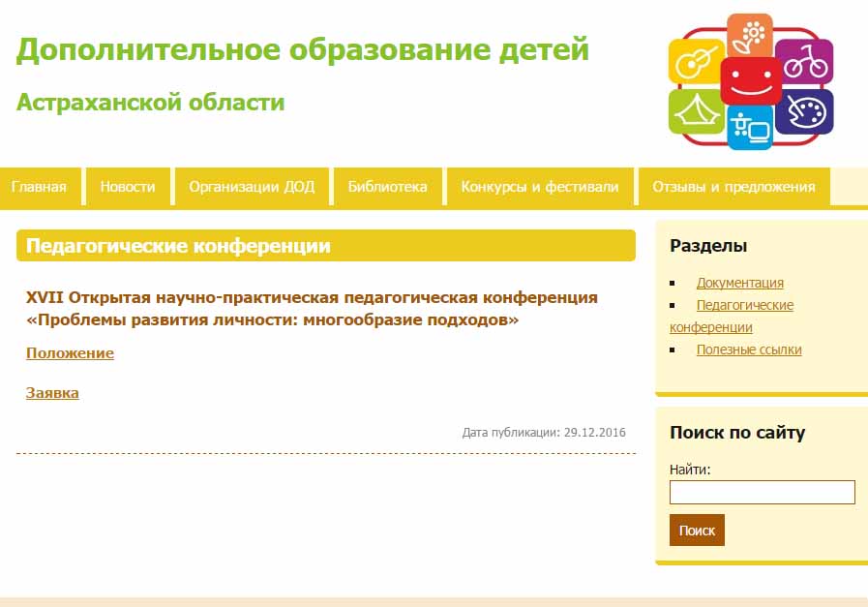Open the Главная menu item

tap(39, 187)
